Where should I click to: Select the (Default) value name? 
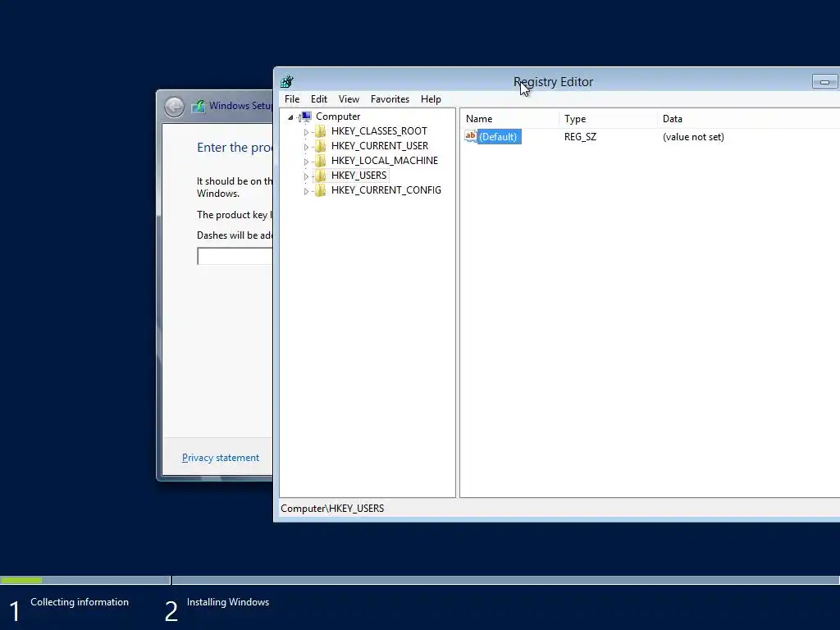(x=499, y=137)
